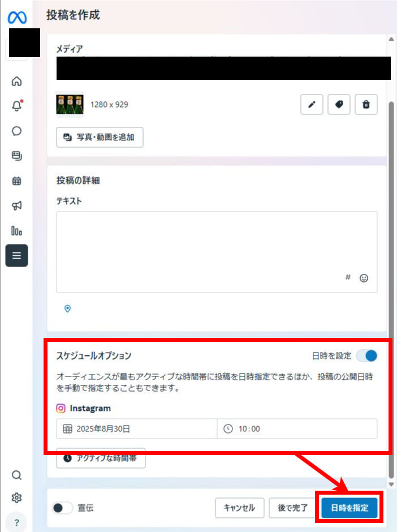Viewport: 397px width, 532px height.
Task: Click the 写真・動画を追加 button
Action: tap(100, 137)
